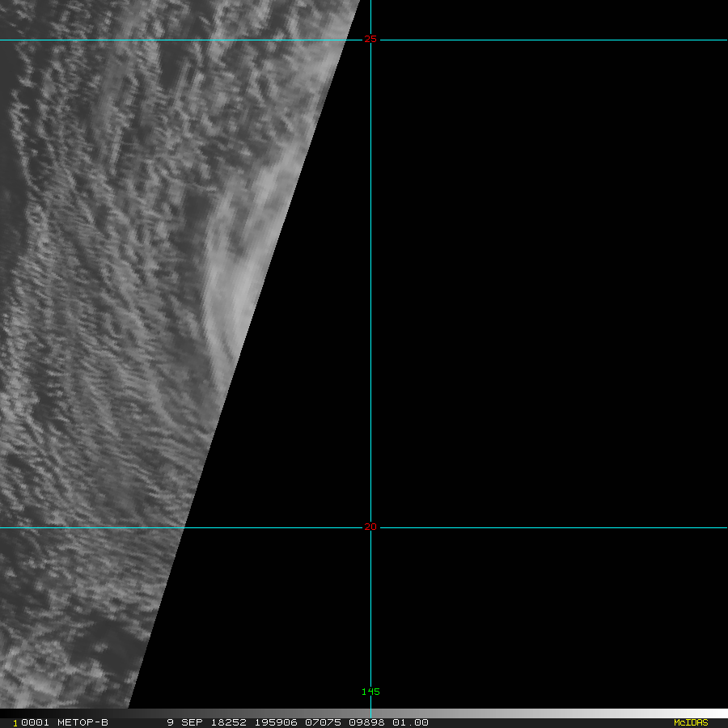Screen dimensions: 728x728
Task: Click the 01.00 resolution value
Action: pos(410,722)
